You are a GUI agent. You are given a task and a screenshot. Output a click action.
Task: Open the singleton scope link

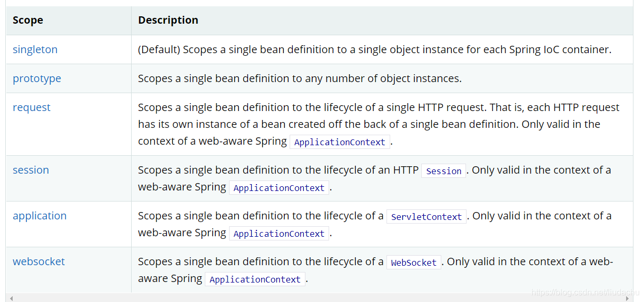(35, 49)
